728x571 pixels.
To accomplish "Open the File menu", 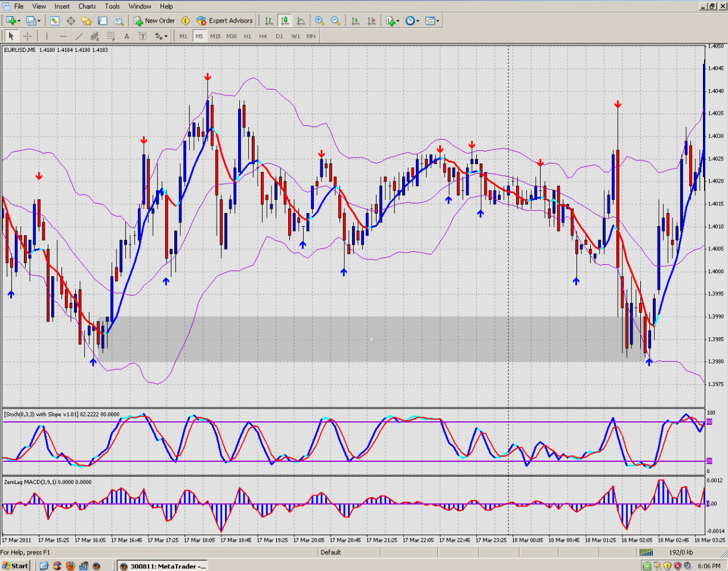I will 18,6.
